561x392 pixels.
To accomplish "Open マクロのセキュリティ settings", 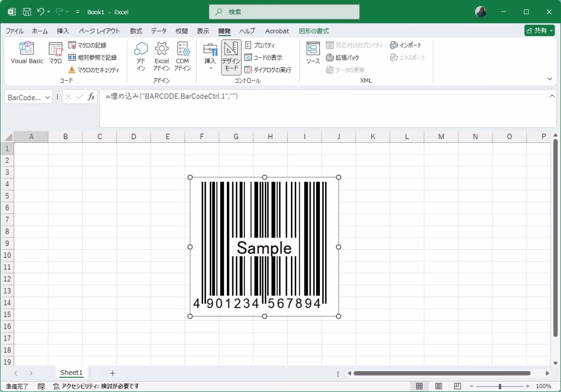I will [x=94, y=70].
